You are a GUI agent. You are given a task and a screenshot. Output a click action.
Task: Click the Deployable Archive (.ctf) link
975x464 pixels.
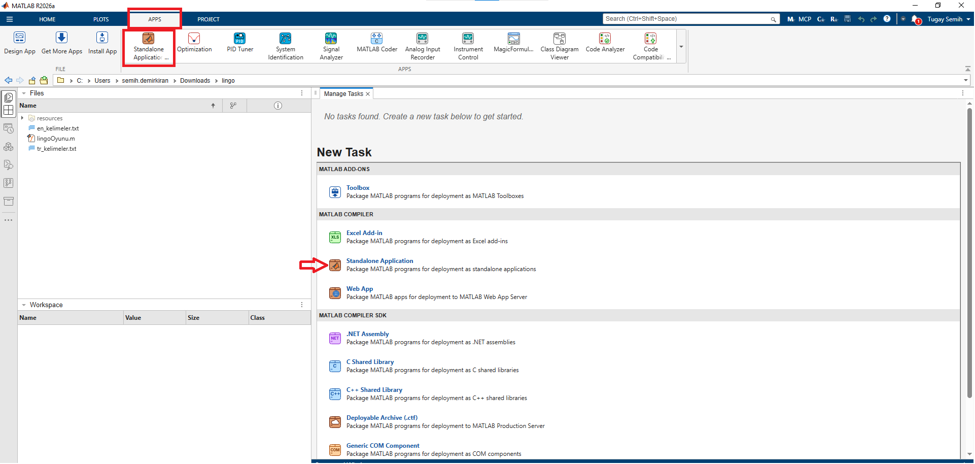tap(384, 418)
